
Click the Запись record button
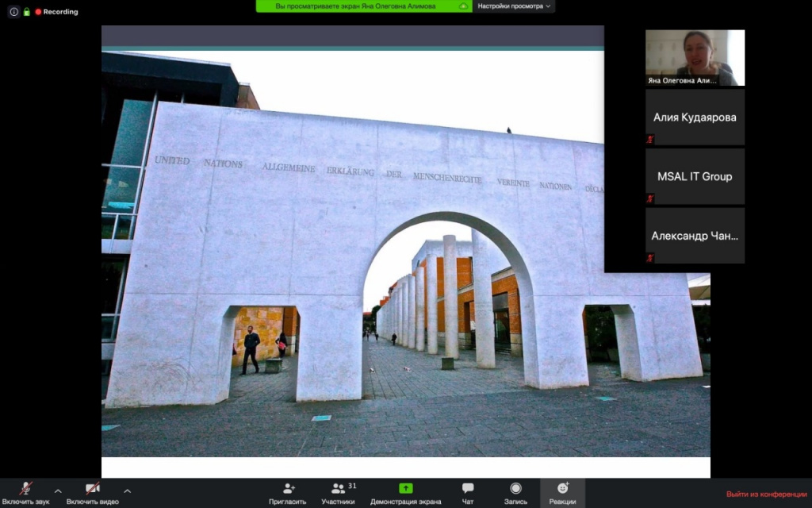515,493
